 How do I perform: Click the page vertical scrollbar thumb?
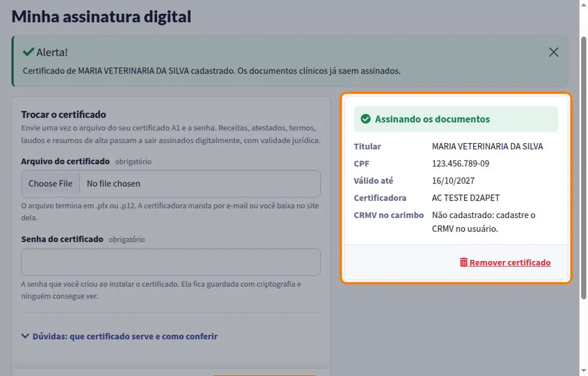click(583, 168)
